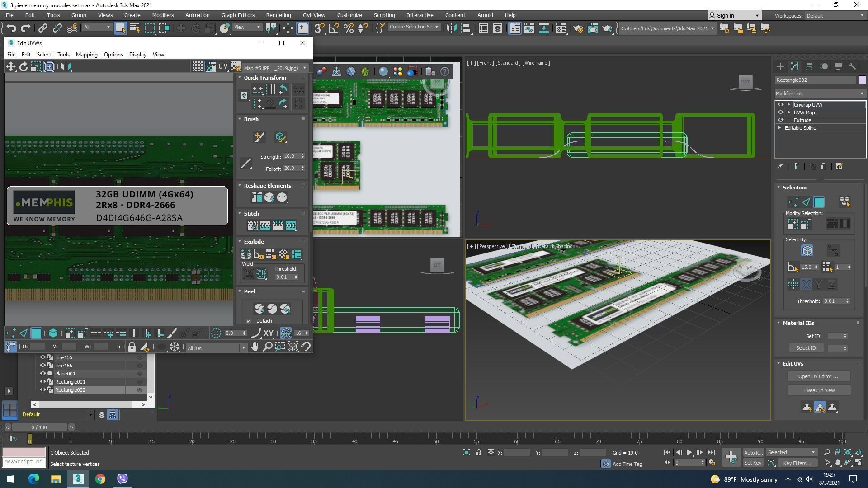Open the Graph Editors menu
The image size is (868, 488).
coord(238,15)
